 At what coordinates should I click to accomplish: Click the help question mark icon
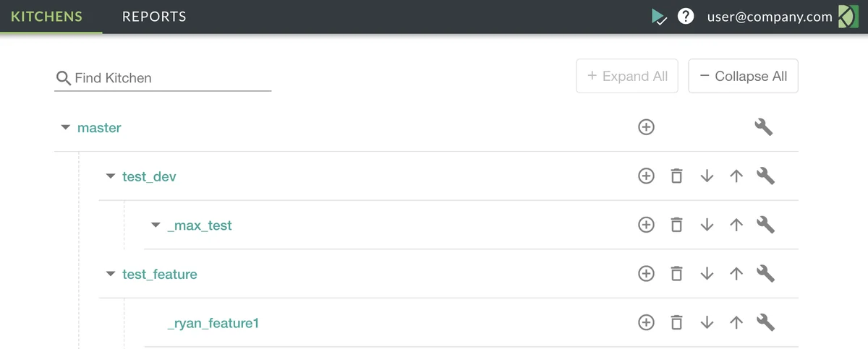[x=686, y=16]
